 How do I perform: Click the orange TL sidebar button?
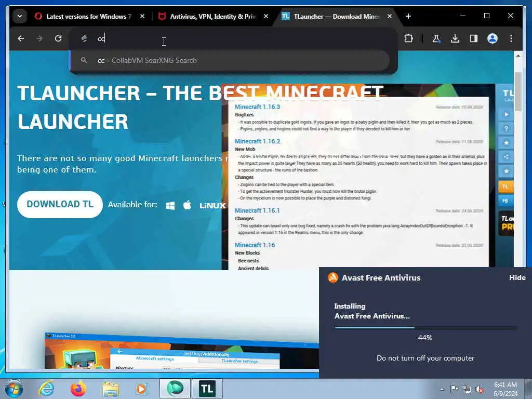(x=506, y=187)
